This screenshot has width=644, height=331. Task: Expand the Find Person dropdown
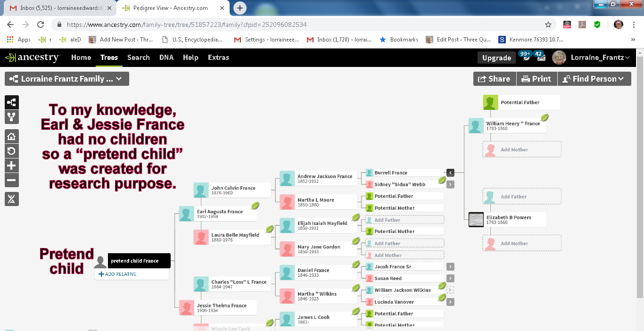594,79
